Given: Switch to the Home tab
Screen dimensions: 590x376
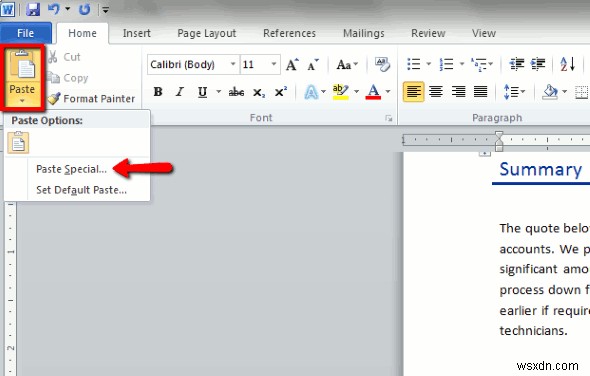Looking at the screenshot, I should (82, 33).
